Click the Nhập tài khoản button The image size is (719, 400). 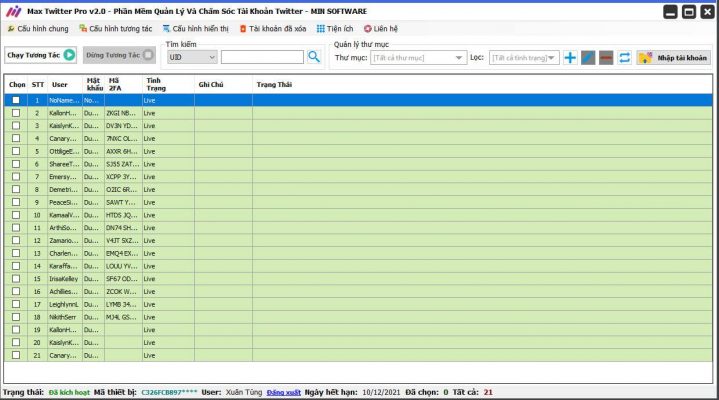[x=675, y=58]
